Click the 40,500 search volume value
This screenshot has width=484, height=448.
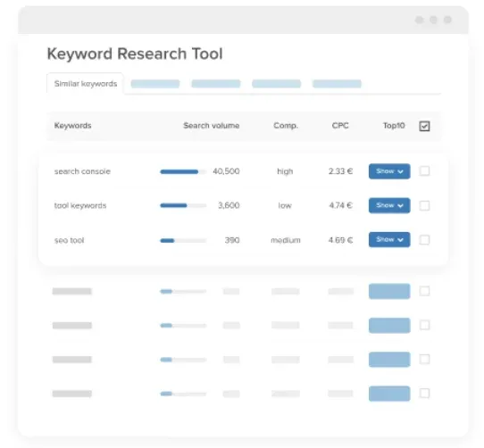point(226,171)
